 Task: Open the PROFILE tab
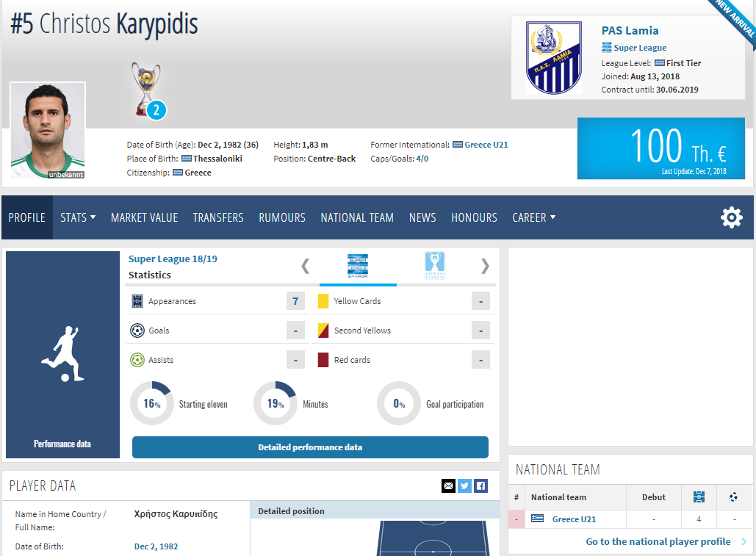click(27, 217)
